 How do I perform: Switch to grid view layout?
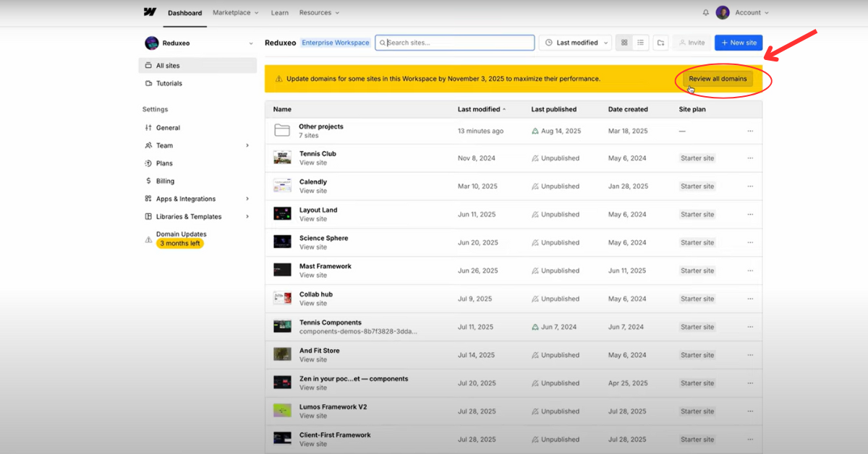[624, 43]
